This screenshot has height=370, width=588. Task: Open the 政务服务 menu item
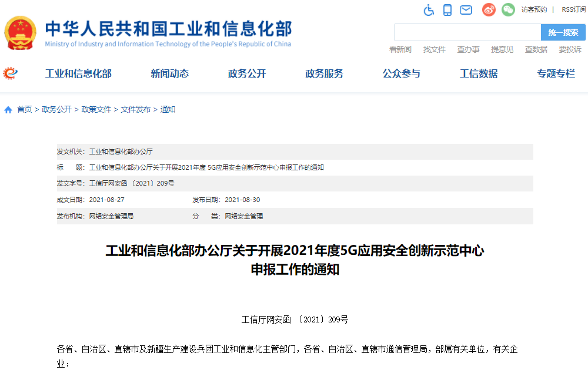coord(324,73)
